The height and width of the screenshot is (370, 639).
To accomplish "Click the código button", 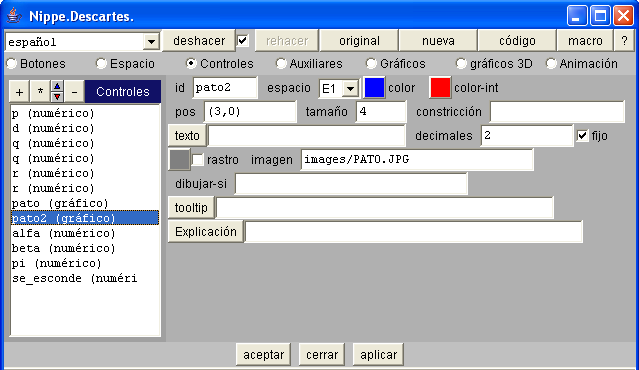I will click(x=517, y=41).
